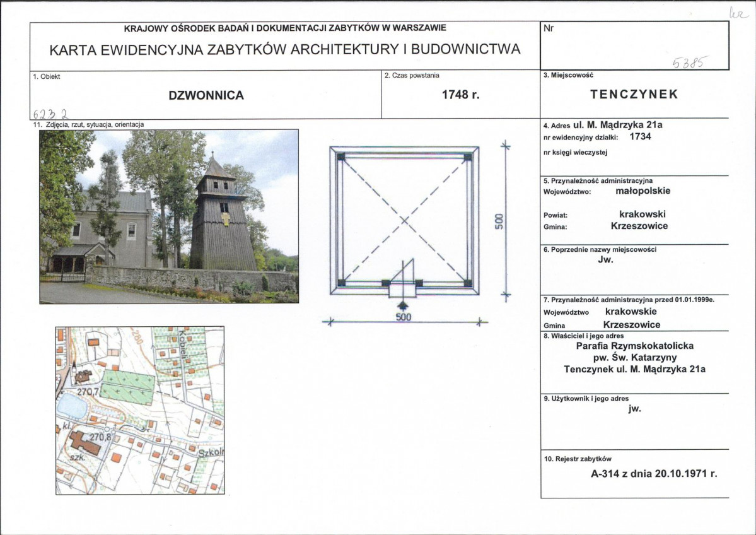Click the voivodeship value 'małopolskie'
Screen dimensions: 756x535
[643, 191]
